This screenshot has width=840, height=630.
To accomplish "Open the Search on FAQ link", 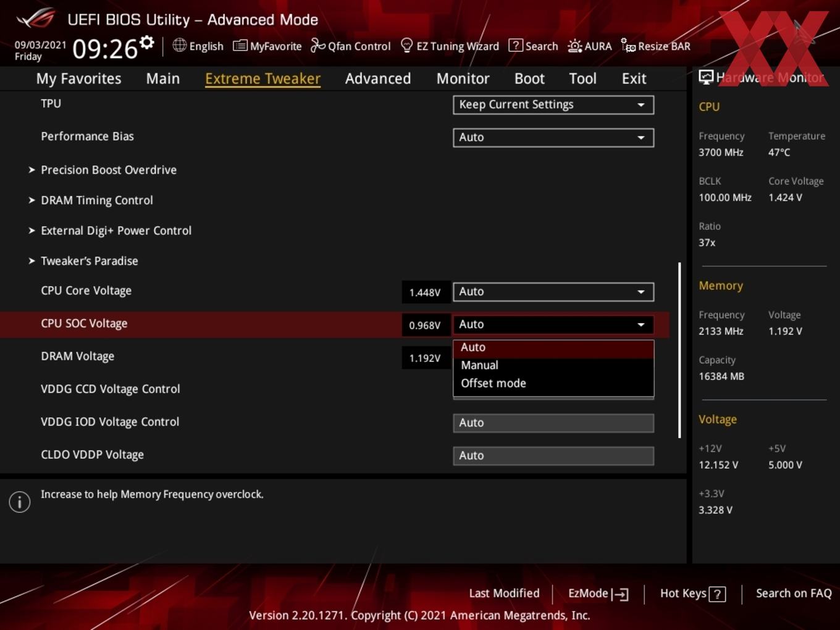I will [794, 594].
